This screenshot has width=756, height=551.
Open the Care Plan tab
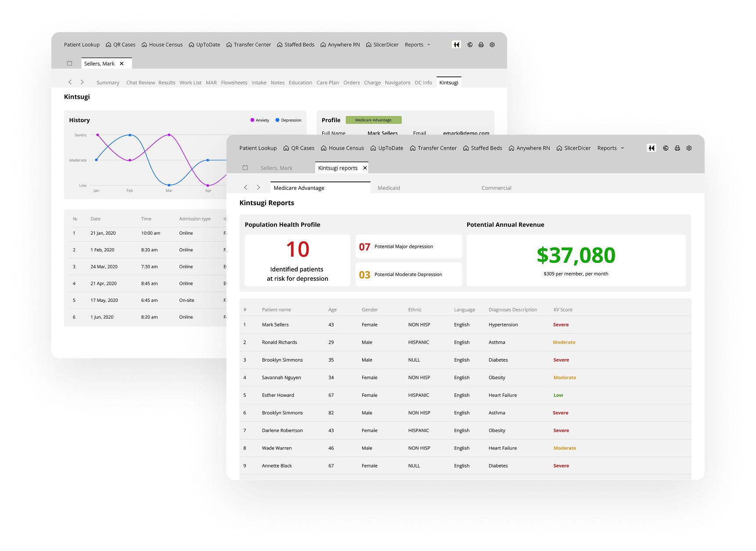pyautogui.click(x=328, y=83)
